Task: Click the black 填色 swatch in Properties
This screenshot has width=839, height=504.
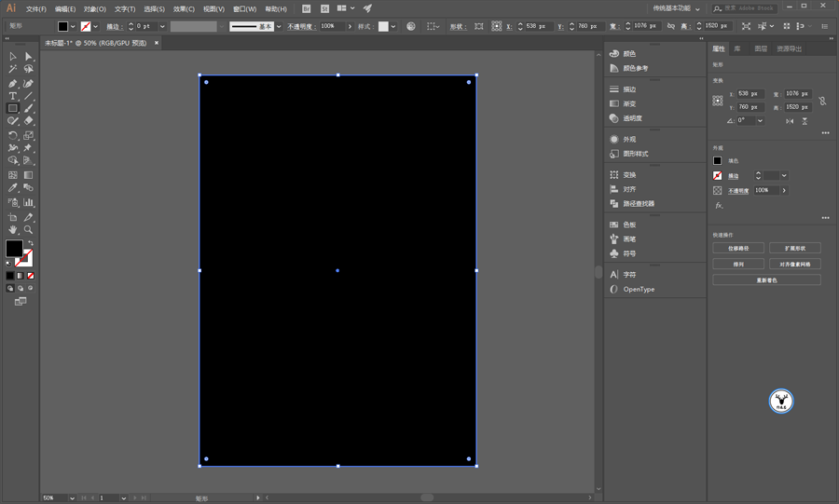Action: pos(718,161)
